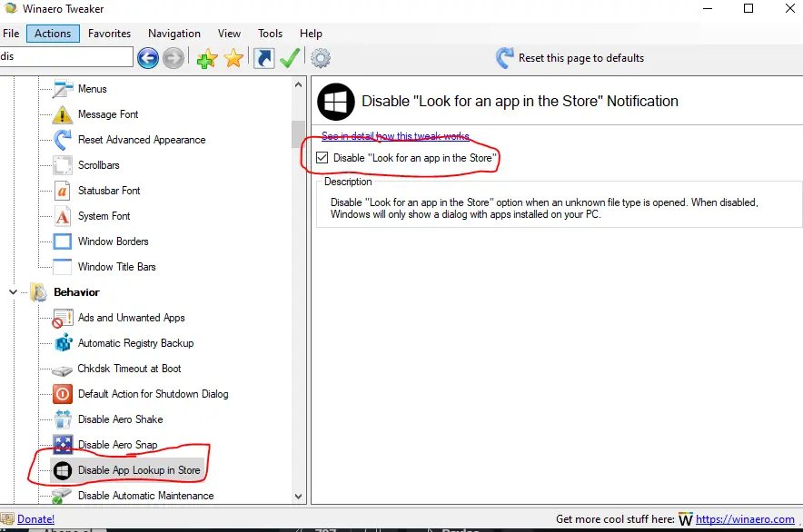Click the gray Forward navigation arrow
This screenshot has height=532, width=803.
[173, 58]
